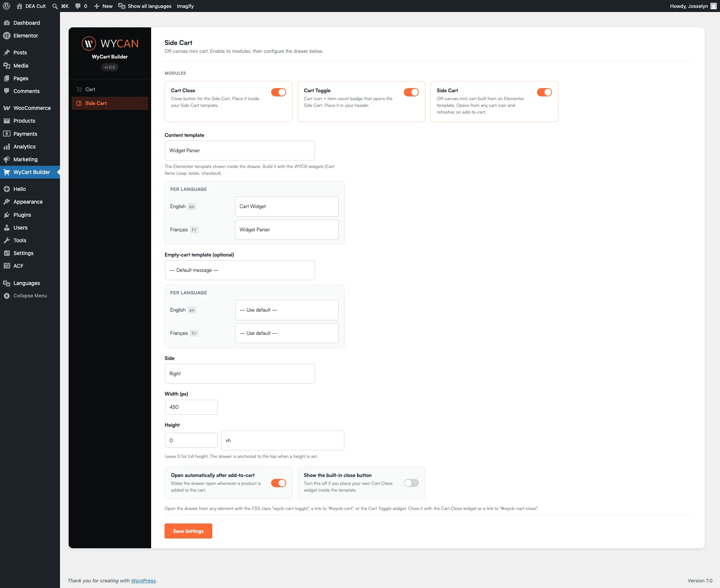Click the Tools wrench icon
720x588 pixels.
pos(7,240)
